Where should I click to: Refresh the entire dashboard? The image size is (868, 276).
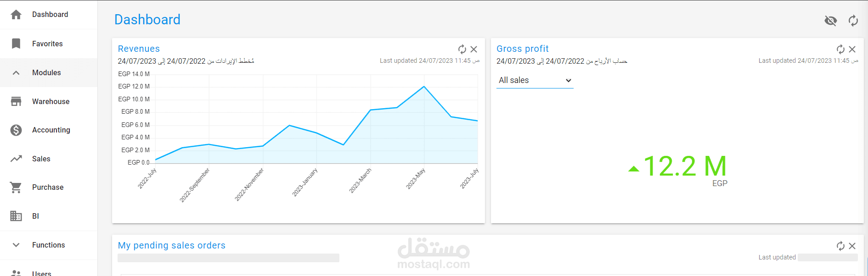coord(853,21)
